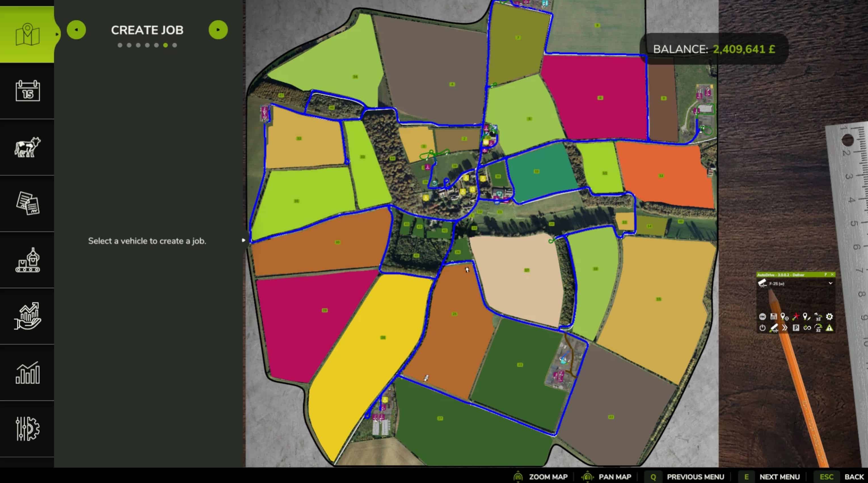Open the contracts documents page
The image size is (868, 483).
tap(28, 203)
